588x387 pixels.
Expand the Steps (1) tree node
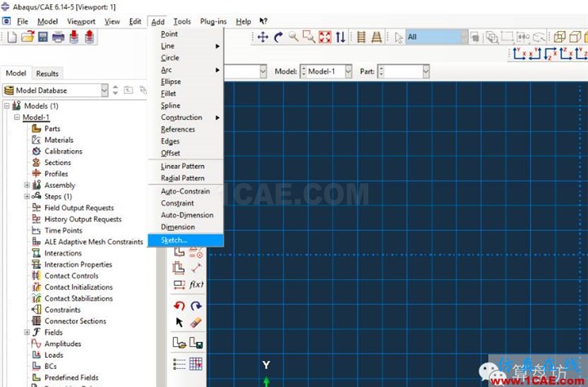click(x=27, y=196)
